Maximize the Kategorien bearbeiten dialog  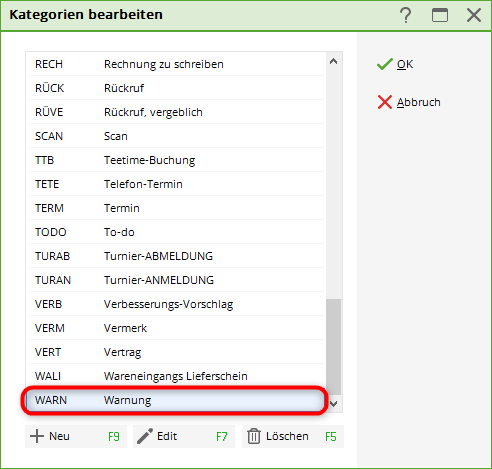coord(440,15)
